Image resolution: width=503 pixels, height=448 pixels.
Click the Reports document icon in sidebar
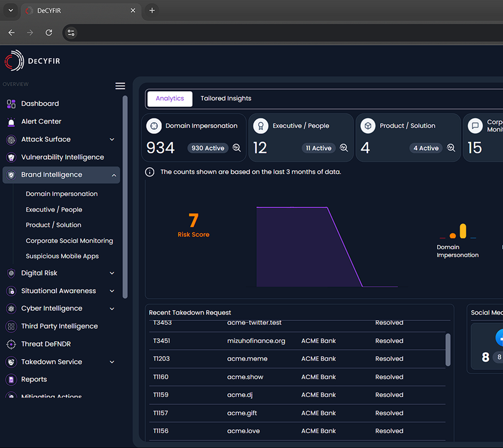[x=11, y=379]
